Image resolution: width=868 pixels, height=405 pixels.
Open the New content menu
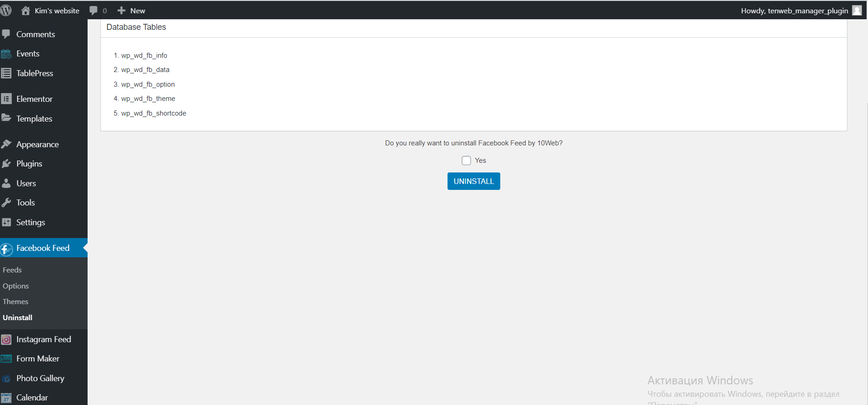coord(138,11)
